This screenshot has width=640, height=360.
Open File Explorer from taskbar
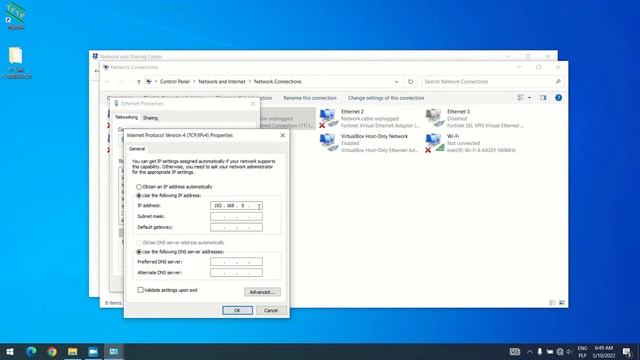(x=73, y=351)
